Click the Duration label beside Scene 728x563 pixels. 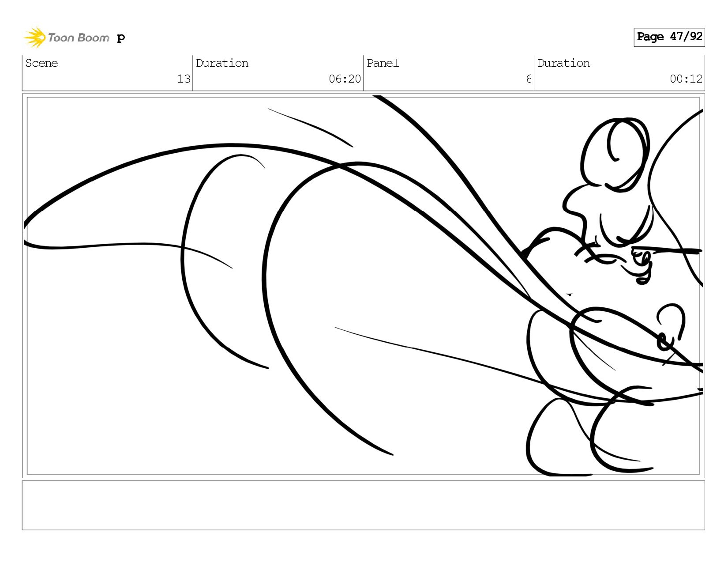pyautogui.click(x=222, y=63)
